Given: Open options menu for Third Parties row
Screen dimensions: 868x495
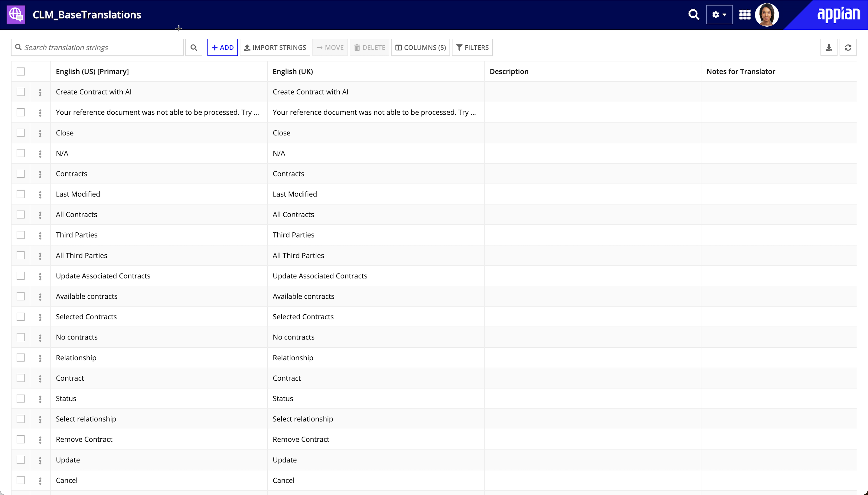Looking at the screenshot, I should click(x=40, y=236).
